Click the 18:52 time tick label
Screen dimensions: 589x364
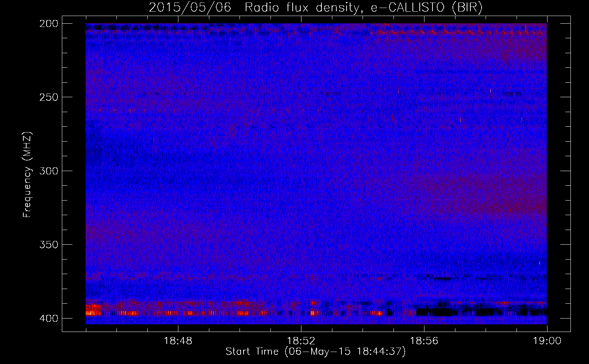(301, 341)
